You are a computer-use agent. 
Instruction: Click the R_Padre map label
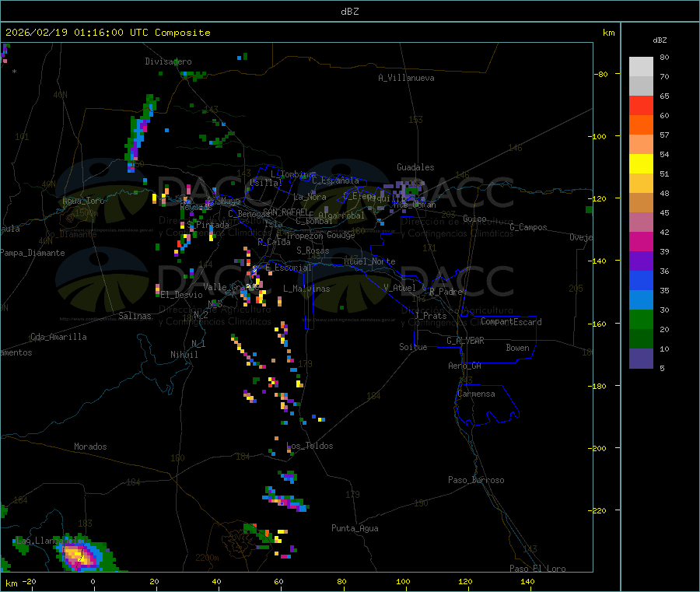[446, 292]
